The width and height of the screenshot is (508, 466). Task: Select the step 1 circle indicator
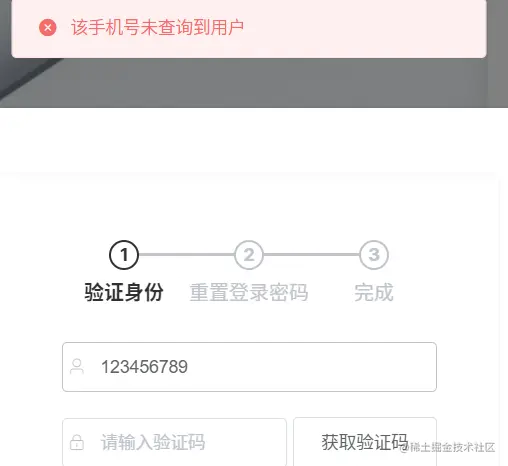124,255
